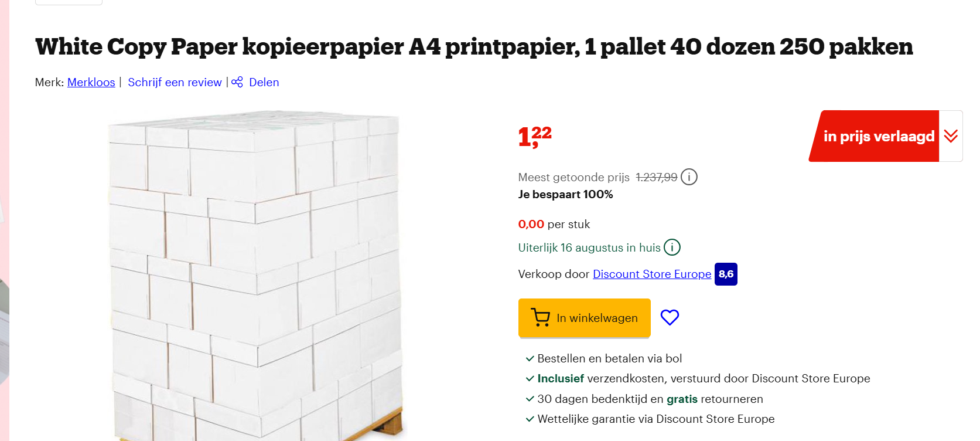Open the info icon beside Meest getoonde prijs
This screenshot has height=441, width=980.
click(x=689, y=177)
